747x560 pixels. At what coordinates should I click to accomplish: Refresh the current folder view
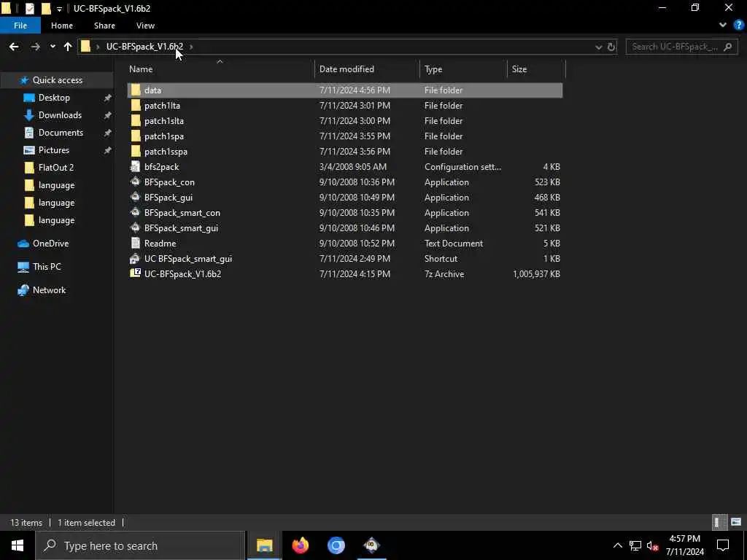click(611, 47)
